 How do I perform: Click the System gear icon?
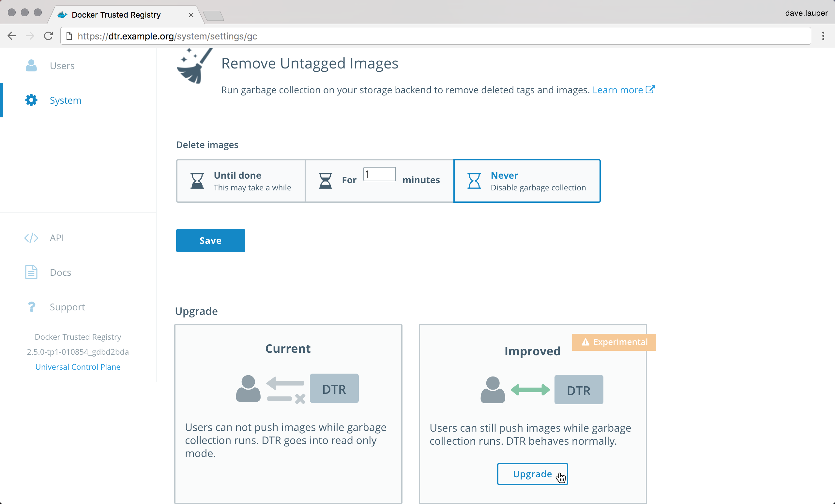(31, 100)
